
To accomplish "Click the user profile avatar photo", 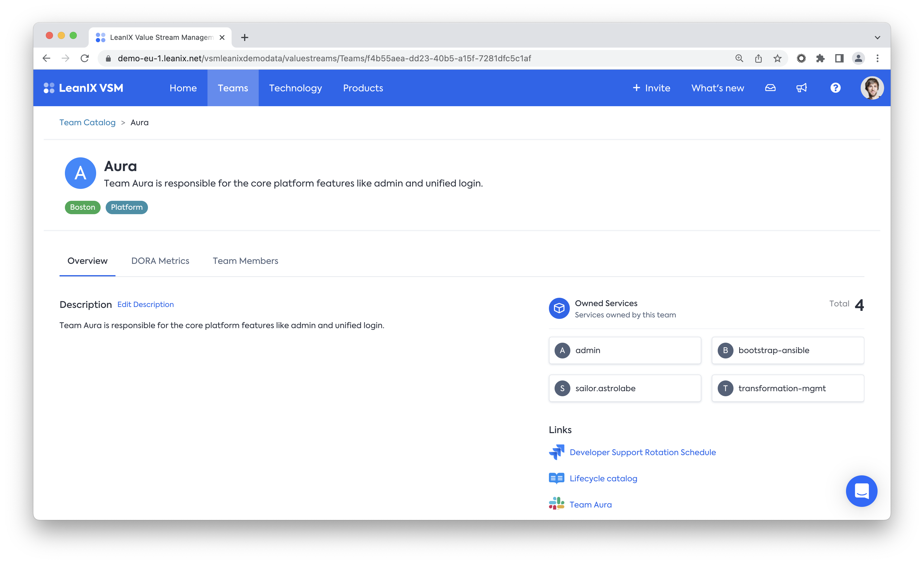I will tap(872, 88).
